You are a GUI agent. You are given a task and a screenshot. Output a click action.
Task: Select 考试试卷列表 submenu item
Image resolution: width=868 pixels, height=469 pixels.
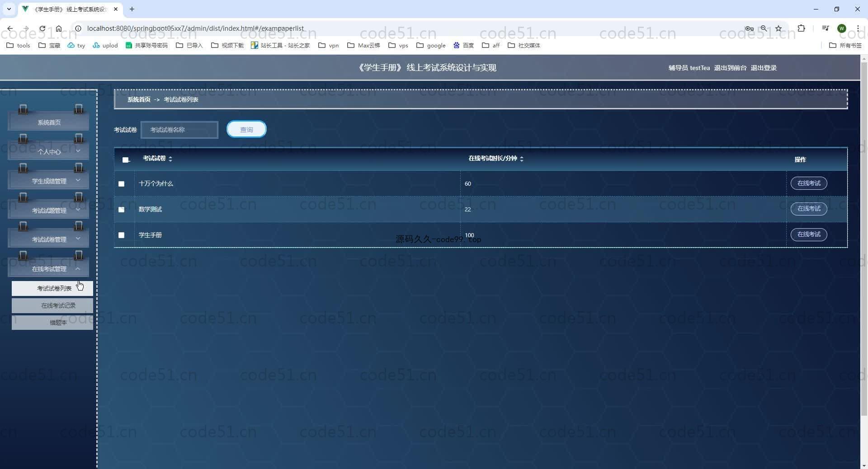pyautogui.click(x=52, y=288)
